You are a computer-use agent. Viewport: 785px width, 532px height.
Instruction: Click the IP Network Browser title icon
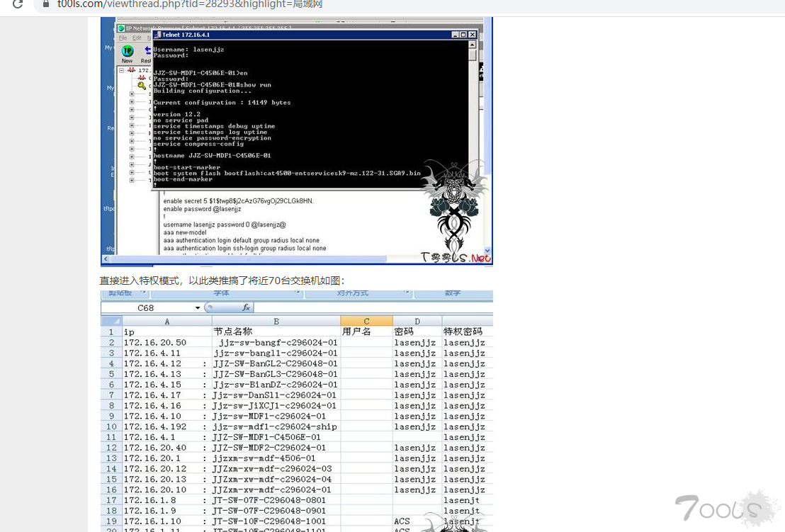tap(121, 28)
